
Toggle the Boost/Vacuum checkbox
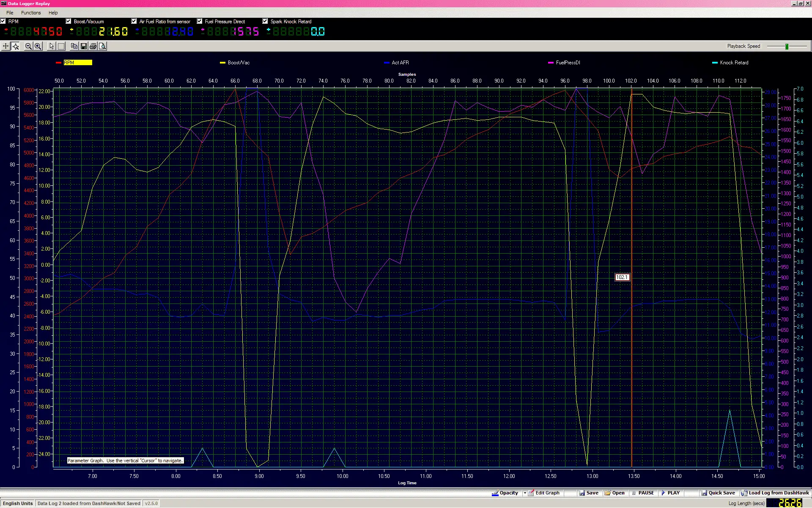69,21
